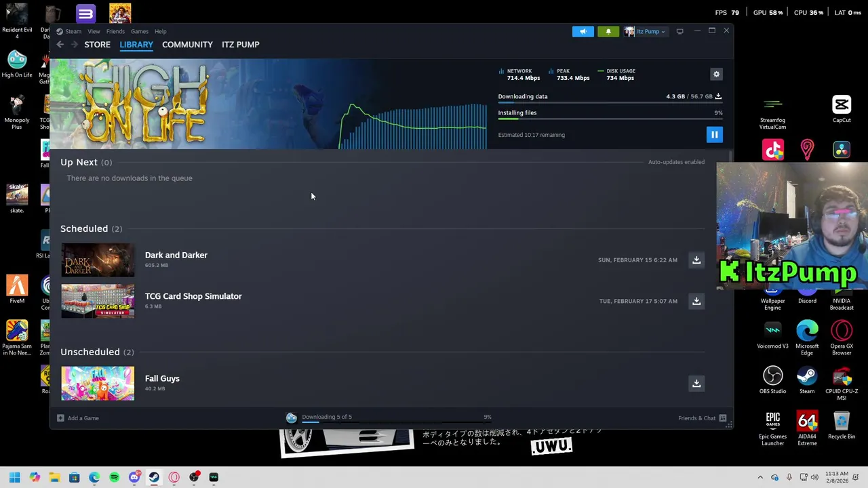
Task: Open the Help menu
Action: pos(161,31)
